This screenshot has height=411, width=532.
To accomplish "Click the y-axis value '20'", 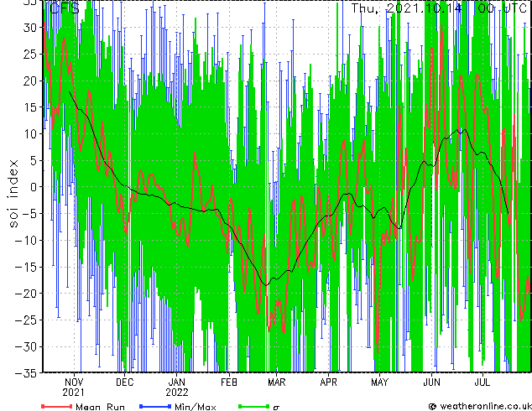I will (30, 81).
